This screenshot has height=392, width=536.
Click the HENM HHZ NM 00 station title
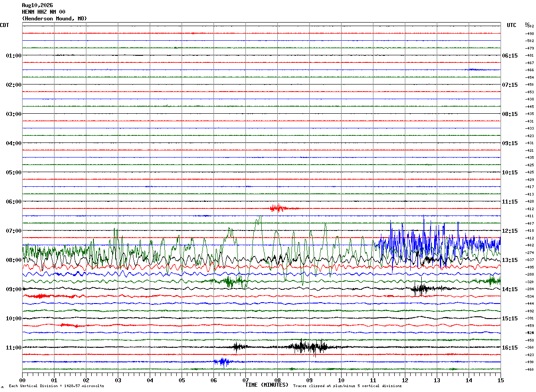click(x=43, y=12)
